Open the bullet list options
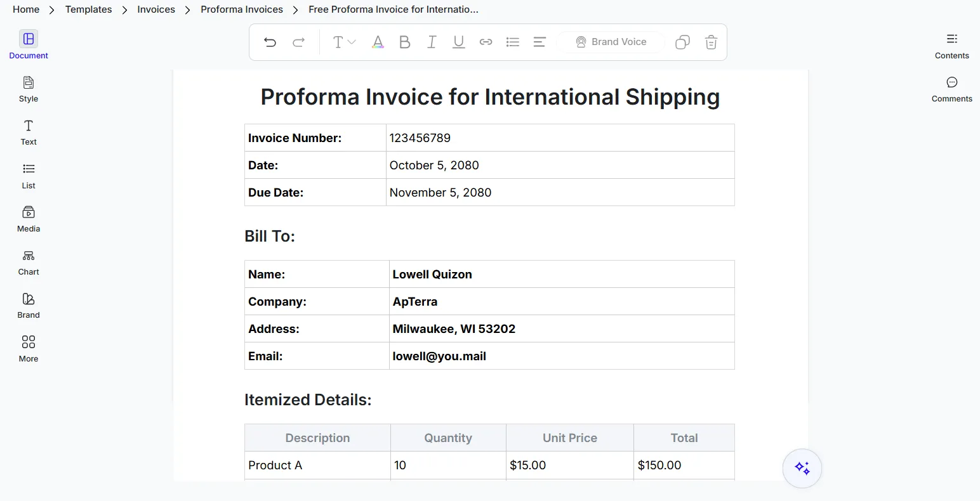Image resolution: width=980 pixels, height=501 pixels. pos(513,42)
